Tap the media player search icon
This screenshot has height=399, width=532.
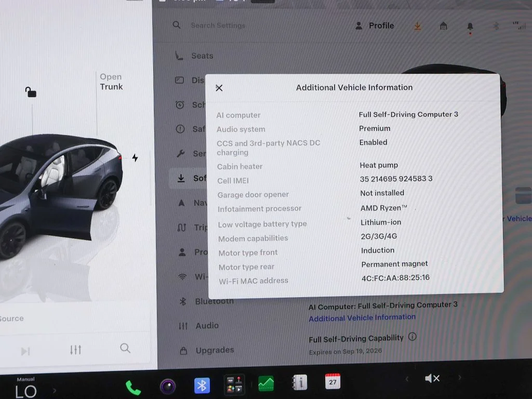tap(125, 348)
